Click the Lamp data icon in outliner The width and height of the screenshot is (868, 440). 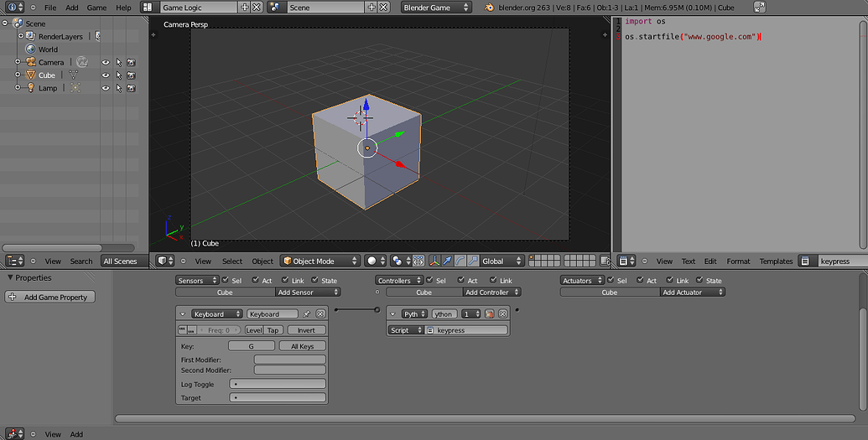pyautogui.click(x=75, y=87)
